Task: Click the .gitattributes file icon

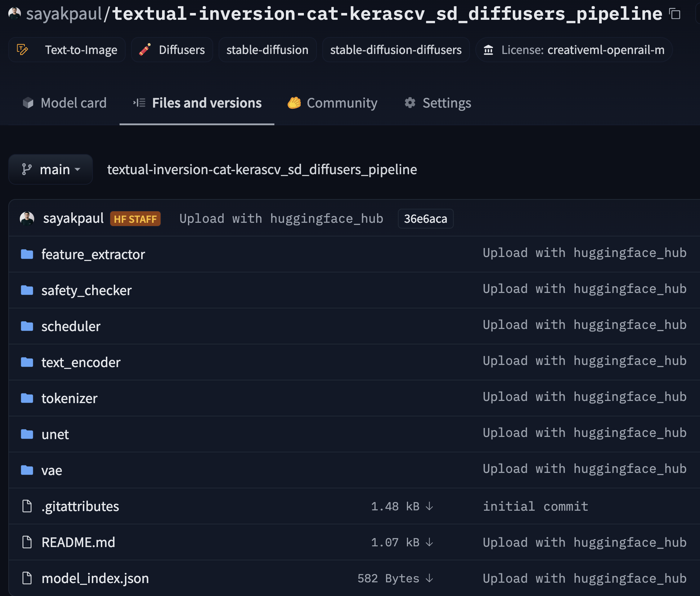Action: (x=27, y=506)
